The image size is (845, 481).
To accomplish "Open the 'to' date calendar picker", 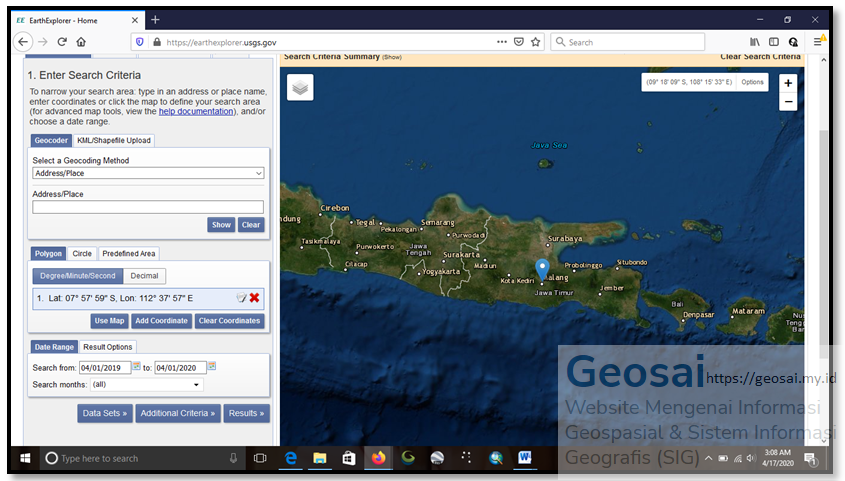I will click(x=212, y=366).
